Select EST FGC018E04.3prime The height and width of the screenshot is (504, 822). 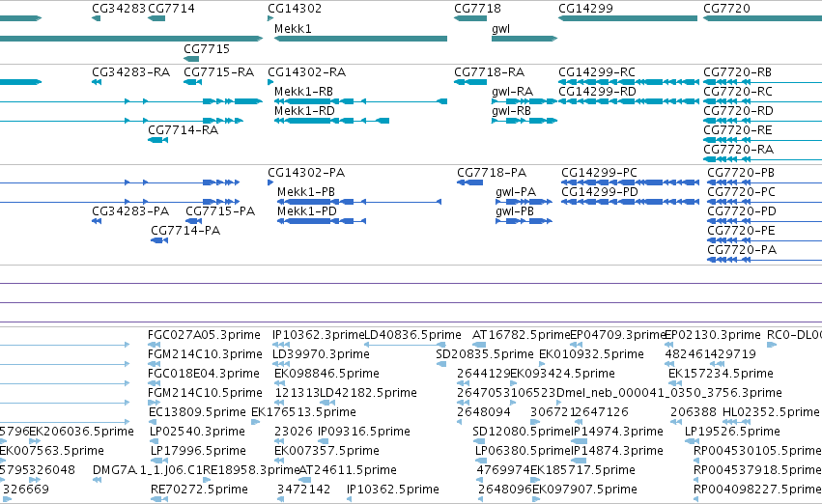pyautogui.click(x=204, y=374)
